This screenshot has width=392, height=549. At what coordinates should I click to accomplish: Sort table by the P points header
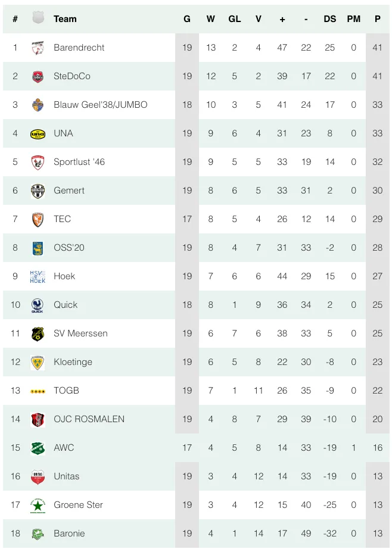click(x=377, y=19)
